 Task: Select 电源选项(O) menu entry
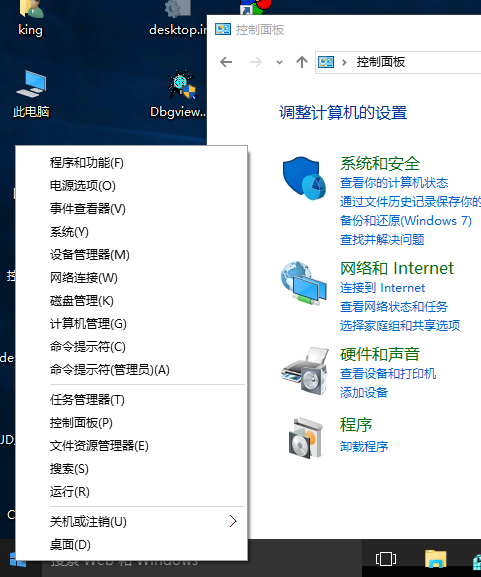131,186
